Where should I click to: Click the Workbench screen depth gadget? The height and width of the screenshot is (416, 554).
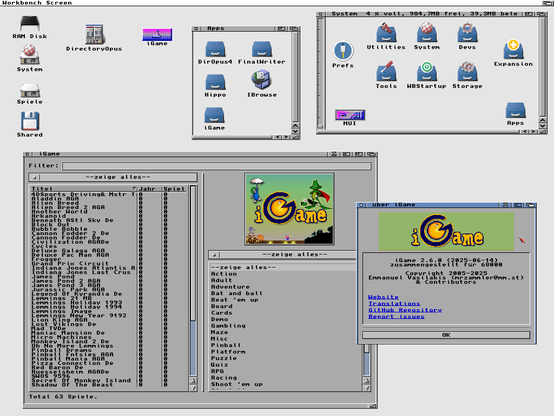click(x=548, y=3)
